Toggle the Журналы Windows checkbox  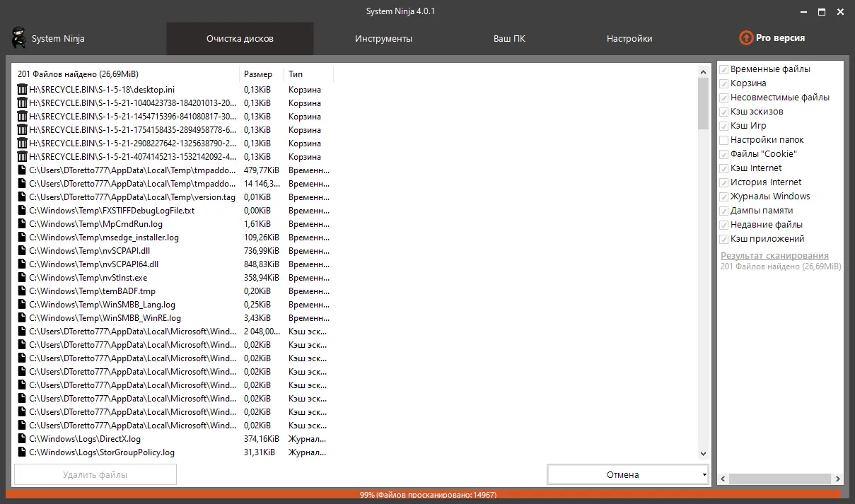click(x=724, y=197)
